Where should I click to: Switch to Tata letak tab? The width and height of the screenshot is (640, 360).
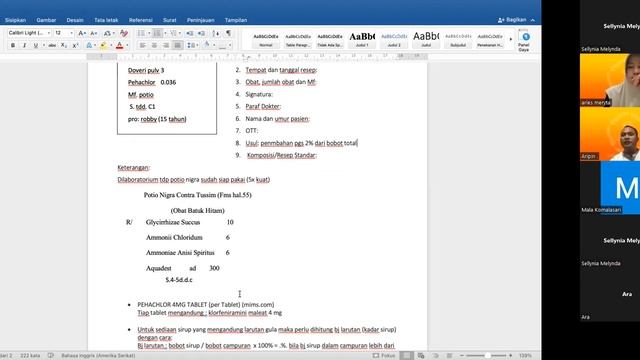click(x=106, y=20)
